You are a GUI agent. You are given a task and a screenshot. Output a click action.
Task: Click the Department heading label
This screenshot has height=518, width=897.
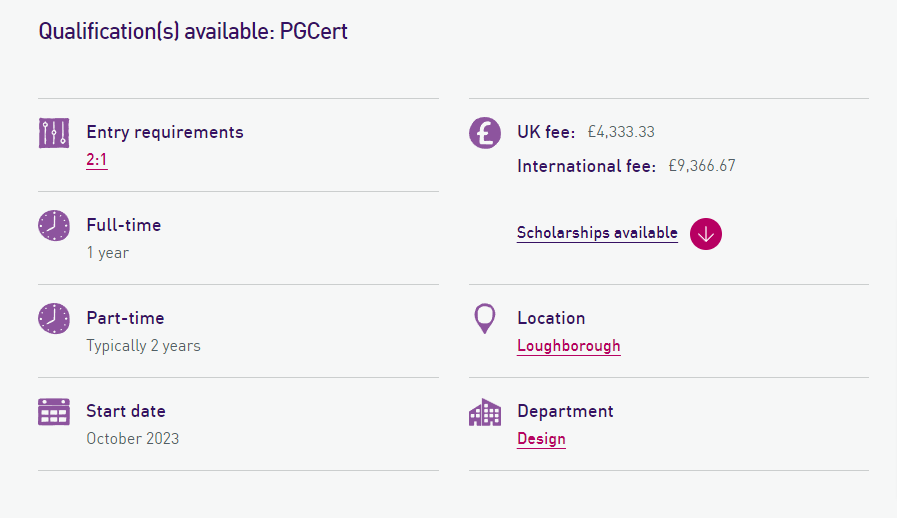(x=565, y=411)
